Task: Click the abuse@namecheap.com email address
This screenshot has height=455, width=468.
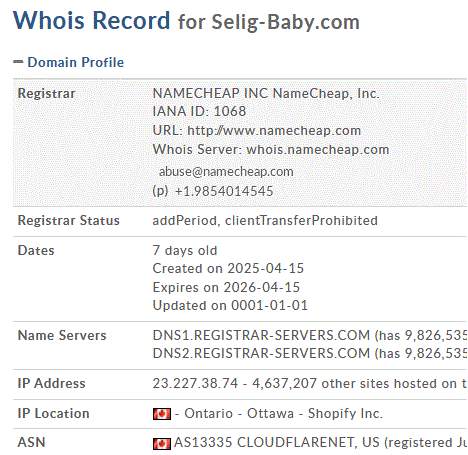Action: tap(226, 172)
